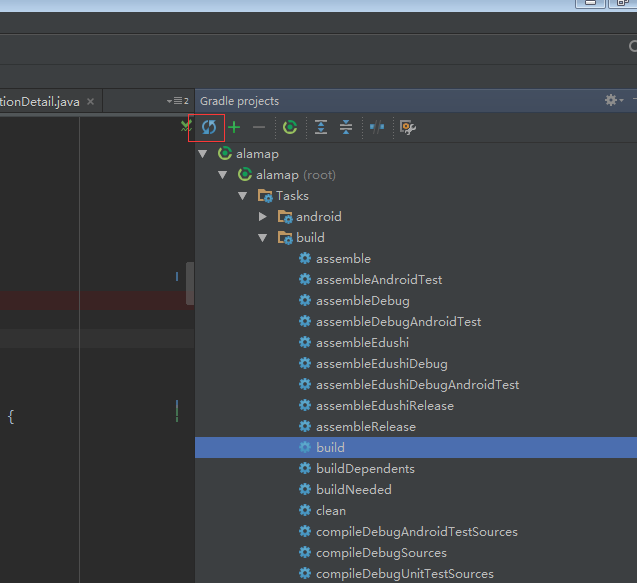The image size is (637, 583).
Task: Refresh all Gradle projects
Action: [209, 127]
